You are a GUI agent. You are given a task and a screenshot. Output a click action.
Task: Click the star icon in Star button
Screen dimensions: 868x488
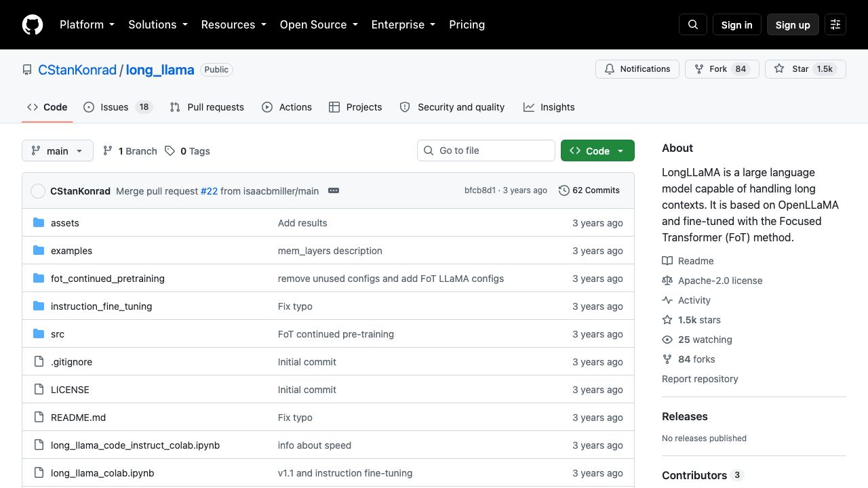(779, 69)
